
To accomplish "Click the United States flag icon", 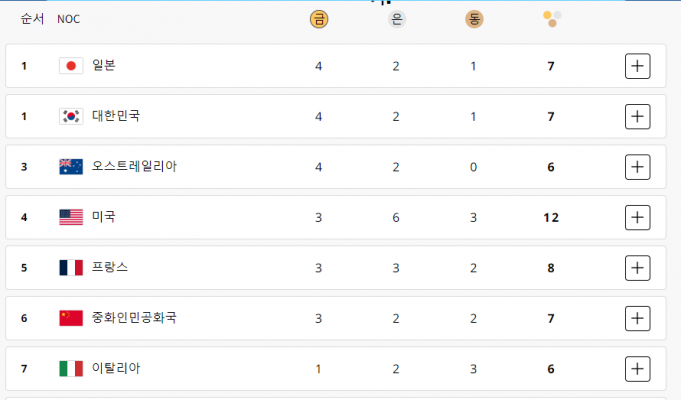I will (x=71, y=217).
